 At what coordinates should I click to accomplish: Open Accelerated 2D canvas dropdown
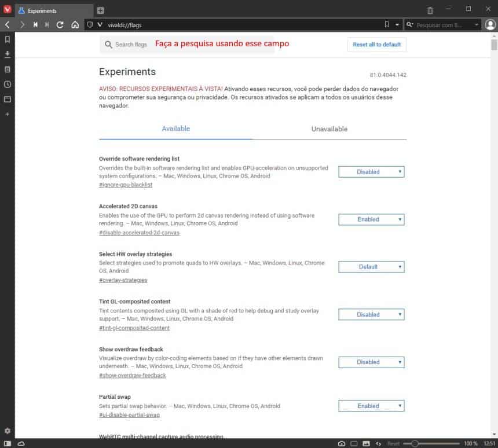pos(371,219)
